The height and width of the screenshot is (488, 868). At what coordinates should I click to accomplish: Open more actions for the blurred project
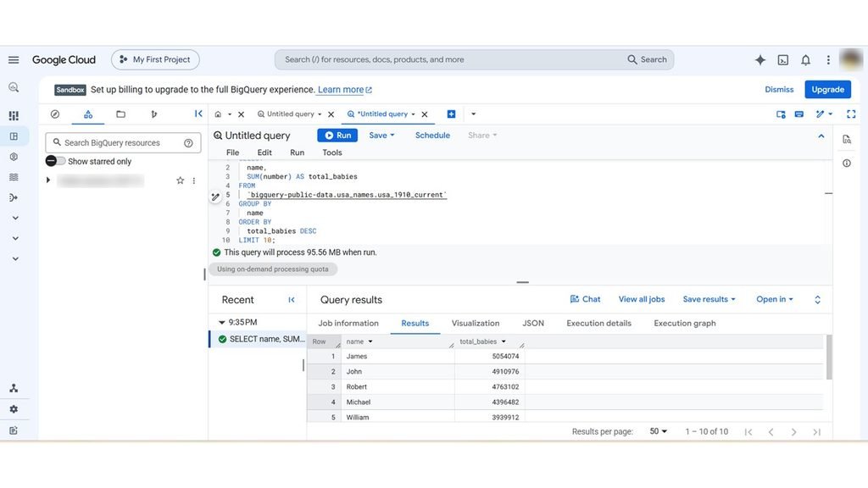tap(194, 180)
